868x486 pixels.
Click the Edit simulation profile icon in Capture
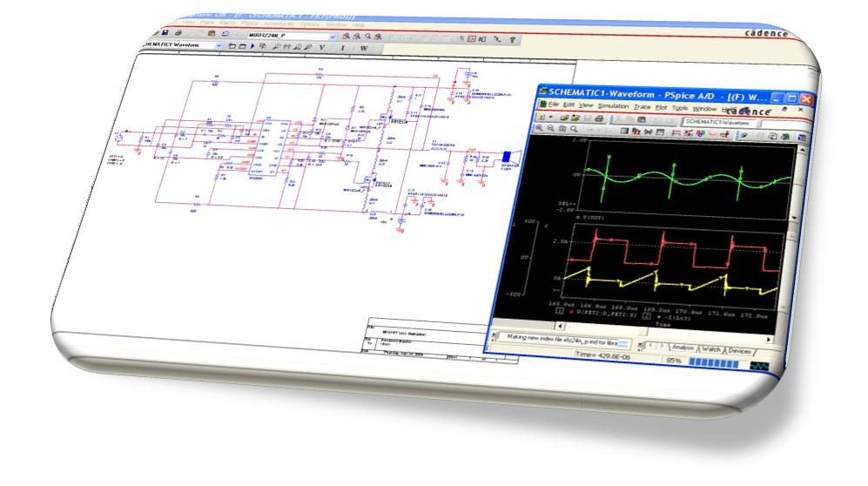[x=242, y=46]
